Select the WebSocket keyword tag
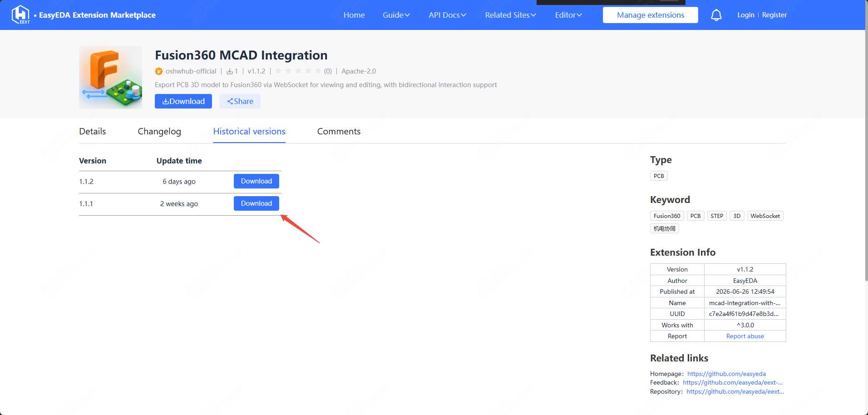The image size is (868, 415). [x=765, y=216]
